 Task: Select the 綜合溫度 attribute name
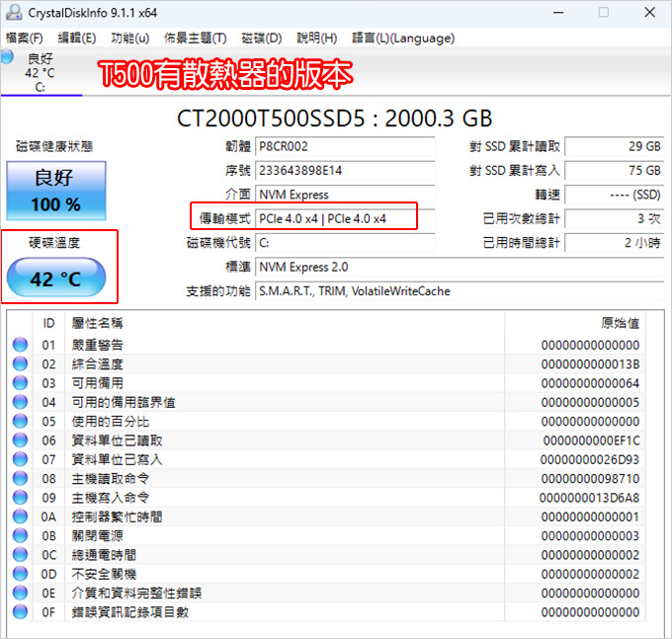[x=97, y=364]
